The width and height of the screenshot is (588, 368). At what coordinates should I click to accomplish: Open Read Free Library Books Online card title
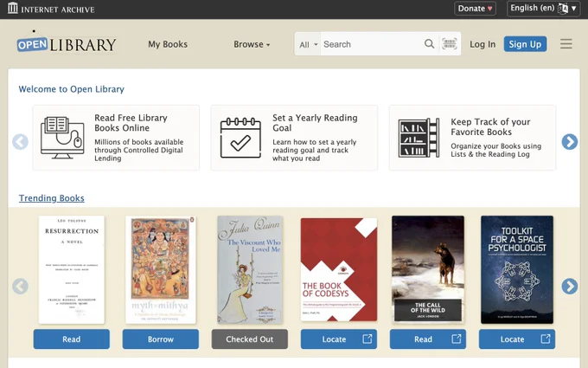point(131,123)
